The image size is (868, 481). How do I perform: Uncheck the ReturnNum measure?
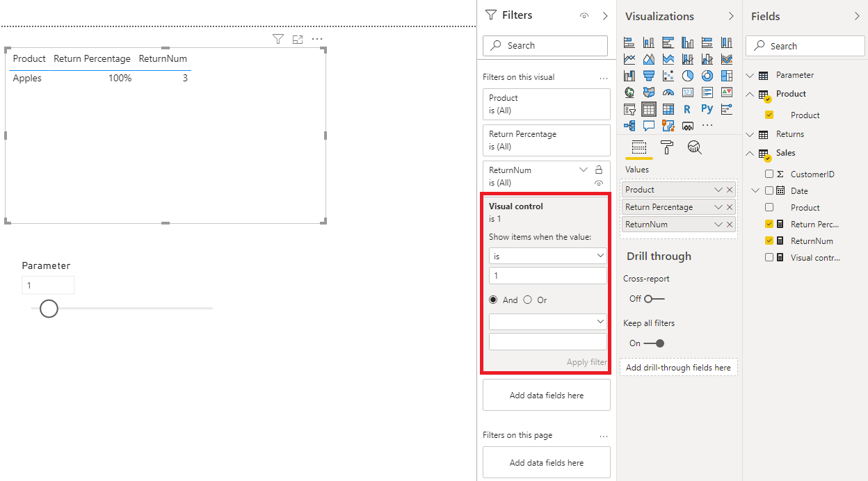[x=769, y=241]
